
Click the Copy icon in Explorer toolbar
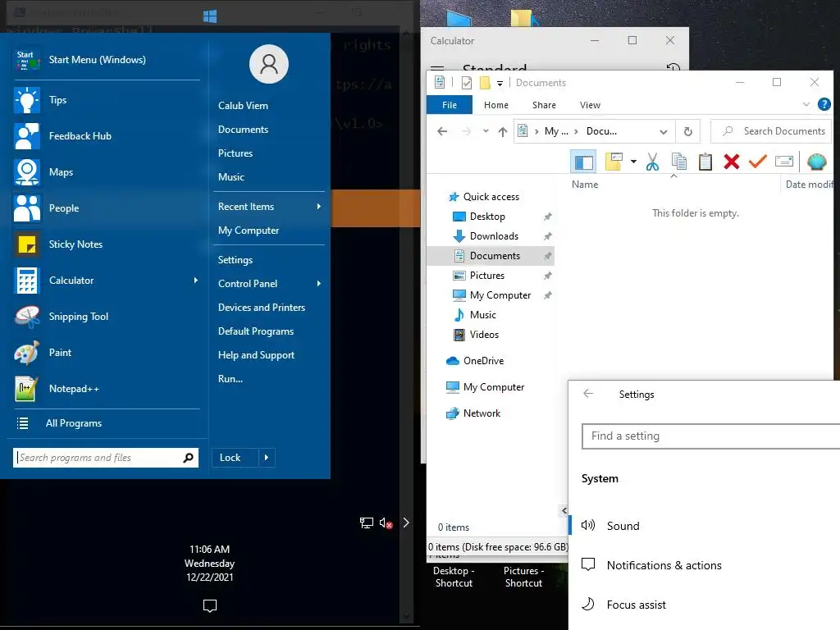coord(678,162)
